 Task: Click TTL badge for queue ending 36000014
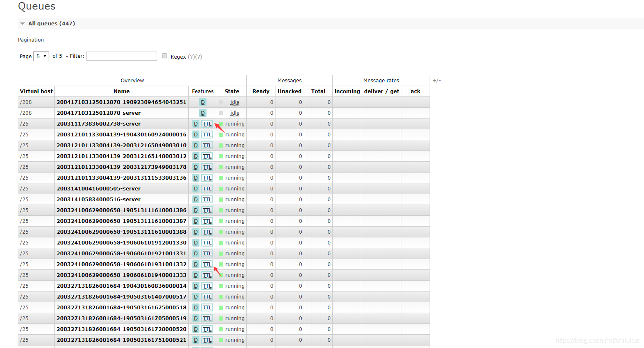207,286
